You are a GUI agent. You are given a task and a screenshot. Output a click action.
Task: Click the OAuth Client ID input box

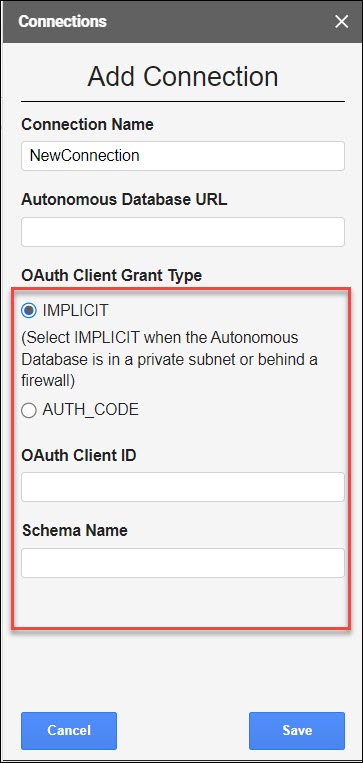(183, 487)
